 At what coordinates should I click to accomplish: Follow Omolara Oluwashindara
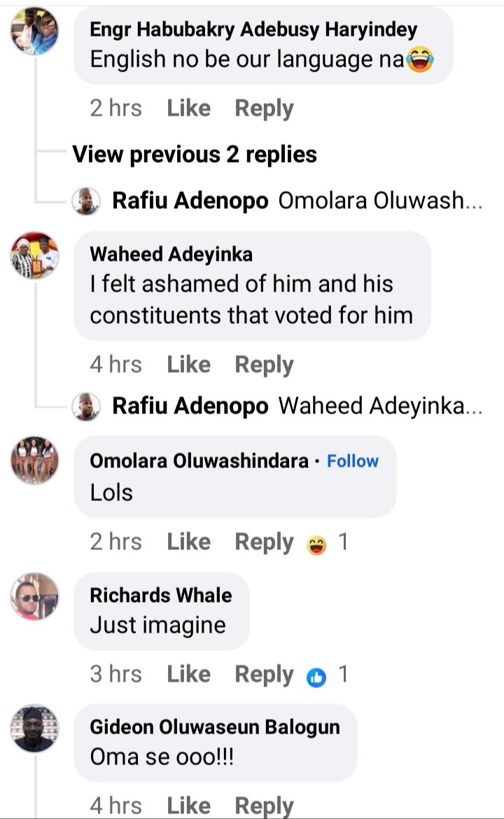(353, 461)
